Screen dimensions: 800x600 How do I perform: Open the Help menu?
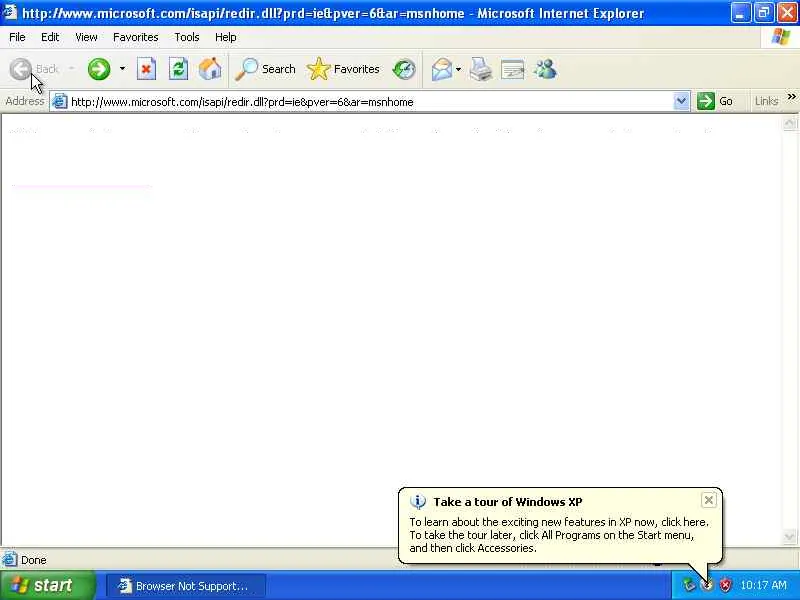pos(226,37)
